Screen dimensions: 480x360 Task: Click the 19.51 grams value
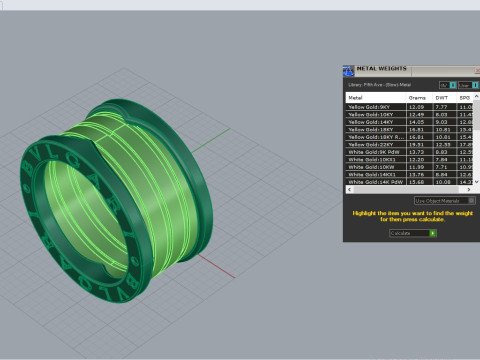[x=416, y=144]
